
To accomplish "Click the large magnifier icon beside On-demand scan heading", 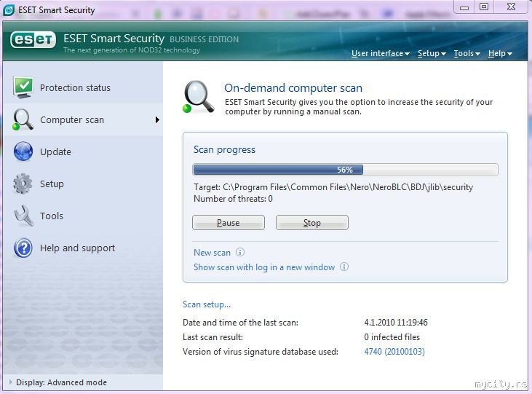I will [199, 97].
